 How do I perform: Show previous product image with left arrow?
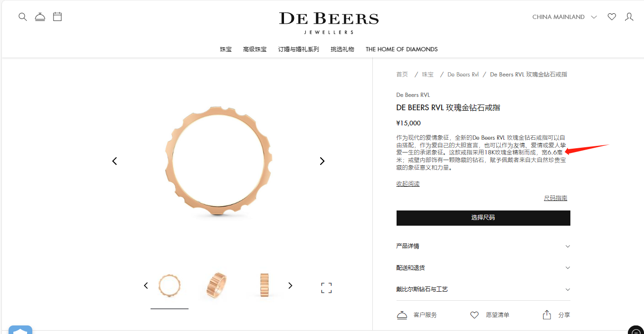point(114,161)
